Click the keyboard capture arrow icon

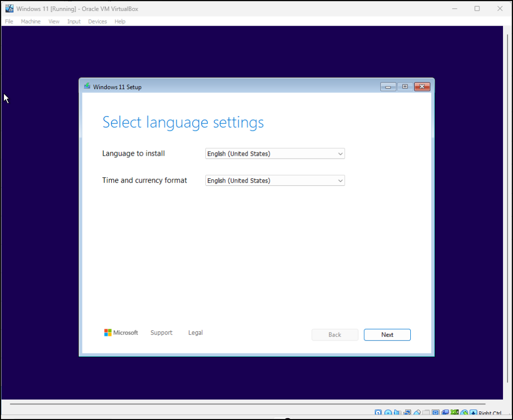click(x=473, y=412)
